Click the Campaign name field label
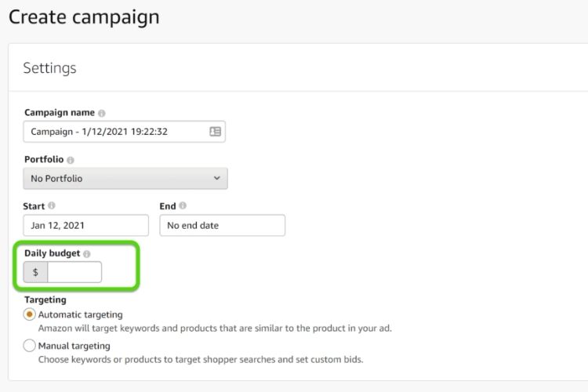 60,113
